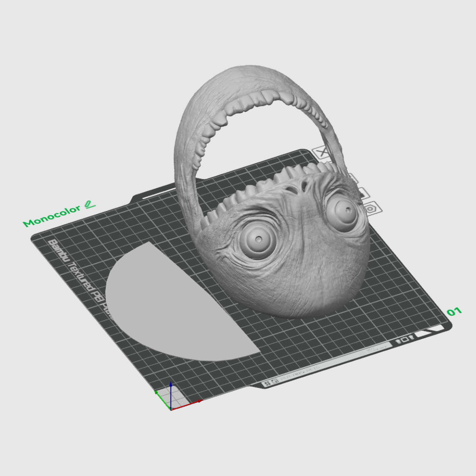Click the plate remove X icon
The width and height of the screenshot is (476, 476).
(322, 152)
